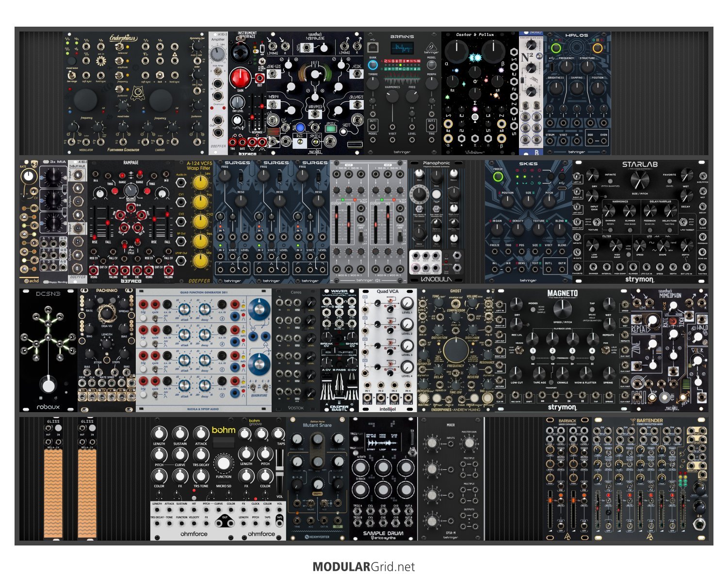
Task: Click the yellow Mix knob on Wasp Filter
Action: [x=200, y=260]
